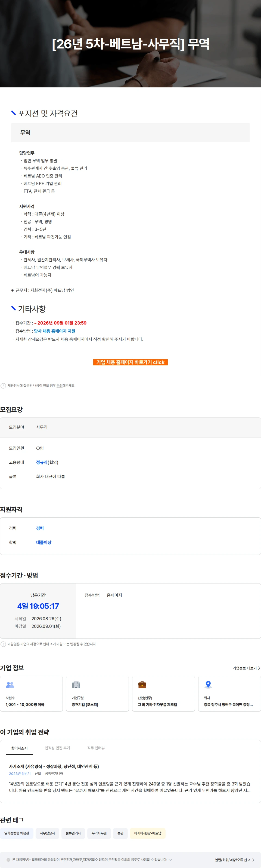
Task: Click the 회사 내규에 따름 salary text
Action: tap(51, 476)
